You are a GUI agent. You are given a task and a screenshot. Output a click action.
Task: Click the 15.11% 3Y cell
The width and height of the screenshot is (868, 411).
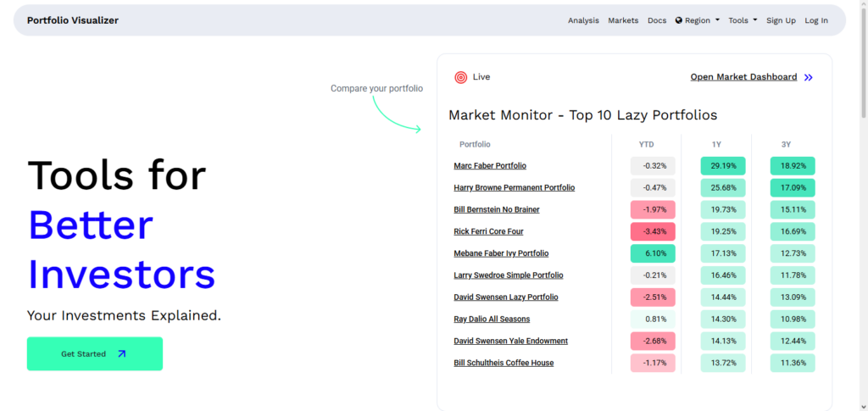pos(793,209)
